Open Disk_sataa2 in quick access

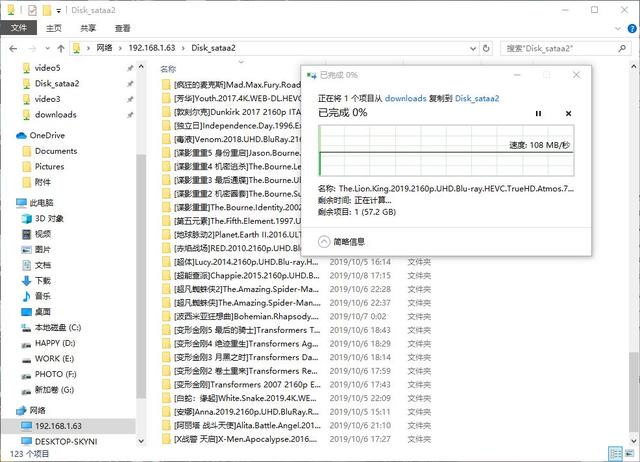click(57, 83)
